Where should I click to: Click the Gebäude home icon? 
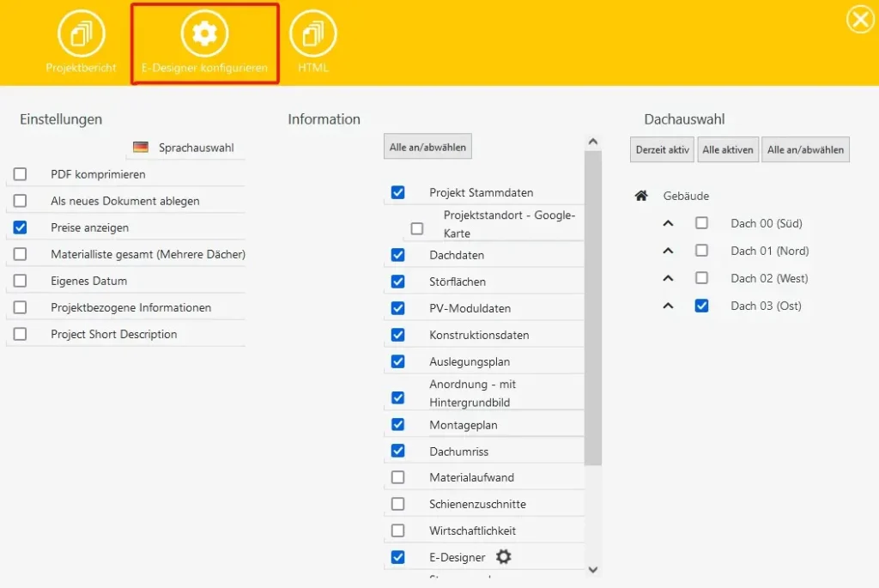pos(641,195)
